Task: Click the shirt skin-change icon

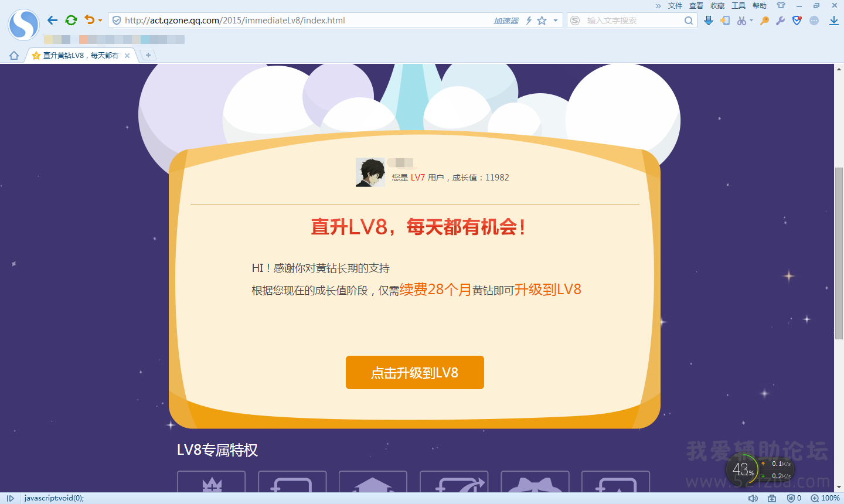Action: point(781,5)
